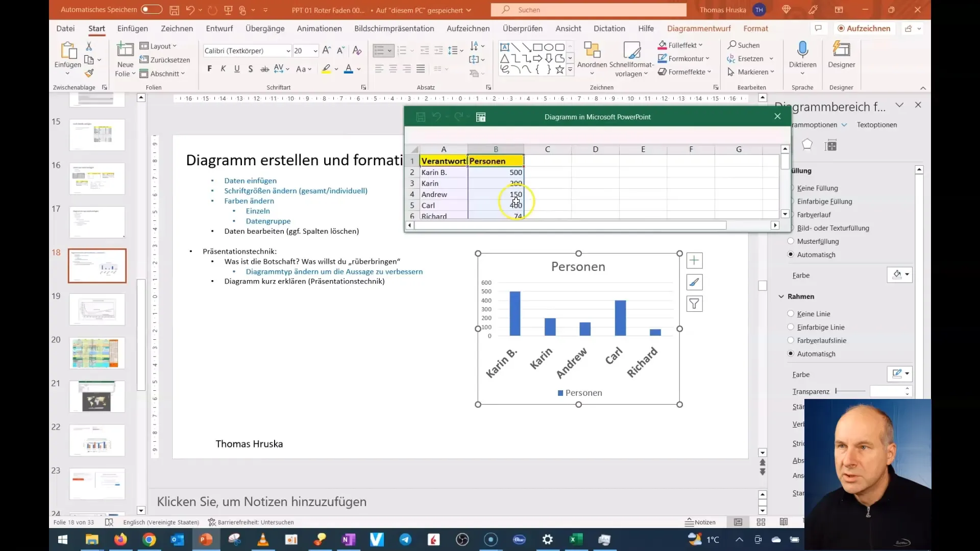Select the Keine Linie radio button
Image resolution: width=980 pixels, height=551 pixels.
pyautogui.click(x=791, y=314)
